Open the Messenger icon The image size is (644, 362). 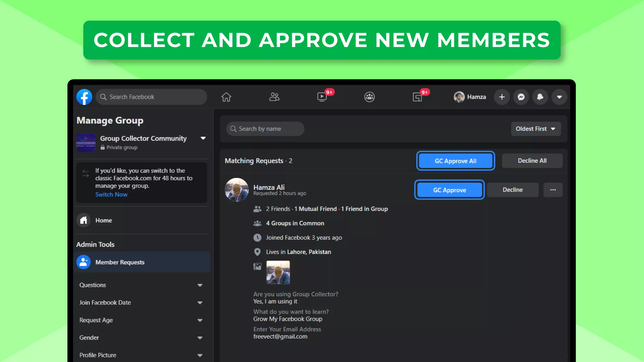(521, 97)
